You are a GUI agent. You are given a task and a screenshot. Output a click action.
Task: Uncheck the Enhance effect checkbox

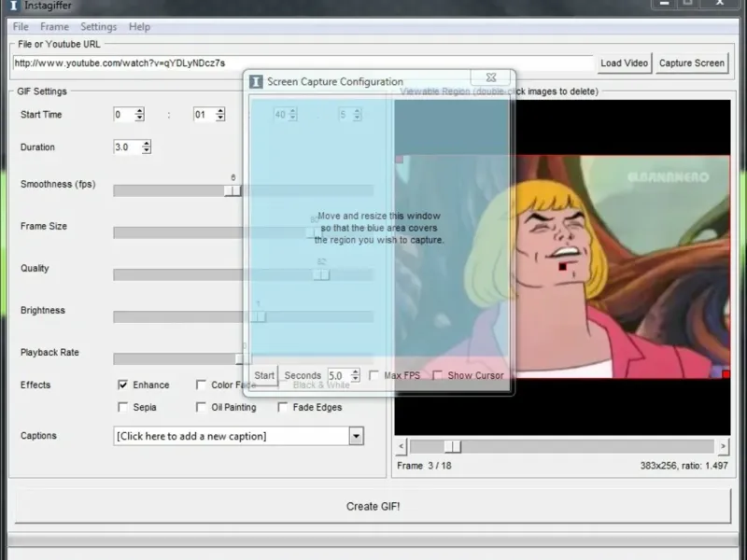coord(123,385)
